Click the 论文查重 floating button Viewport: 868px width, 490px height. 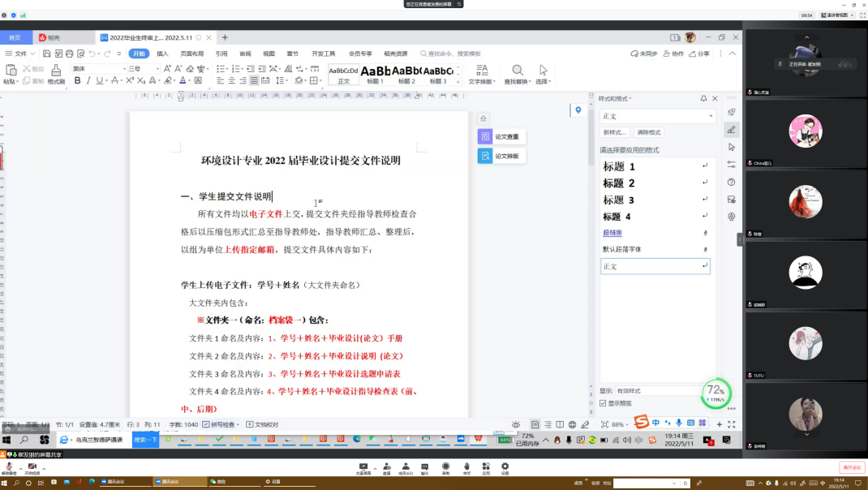tap(501, 136)
